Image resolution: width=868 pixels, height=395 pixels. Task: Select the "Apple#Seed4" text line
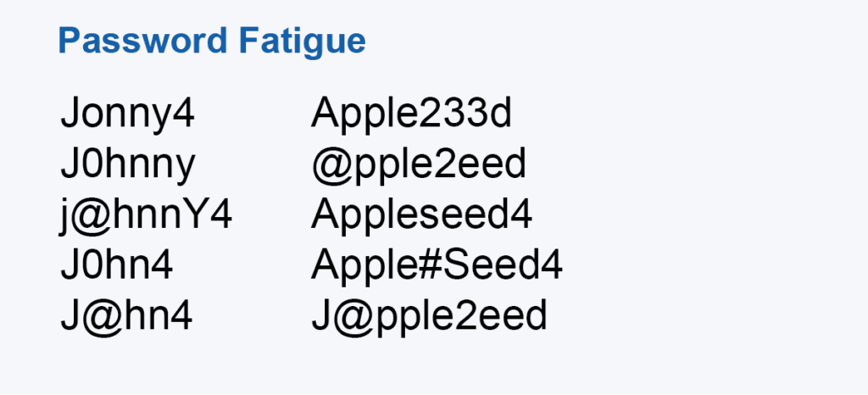[x=437, y=267]
